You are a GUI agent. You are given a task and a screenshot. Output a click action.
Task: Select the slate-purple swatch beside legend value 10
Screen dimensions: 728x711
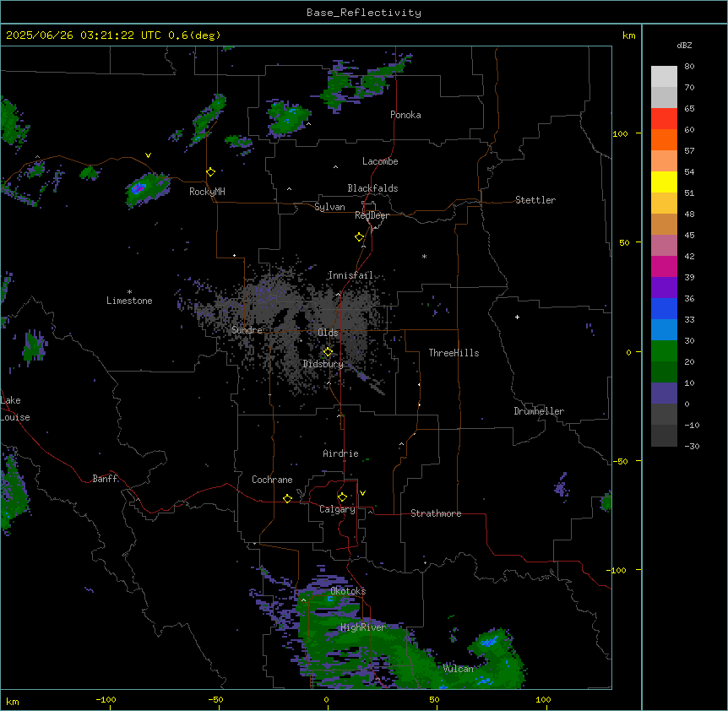(x=664, y=393)
